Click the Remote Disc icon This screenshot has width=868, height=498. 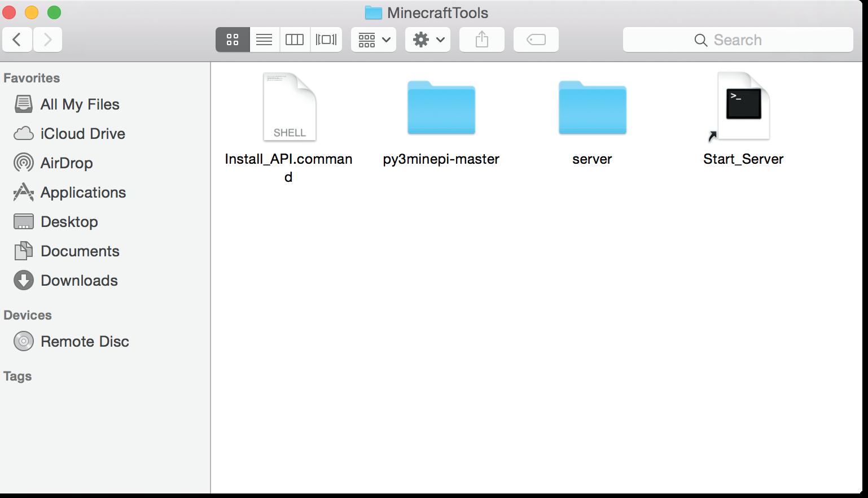23,341
